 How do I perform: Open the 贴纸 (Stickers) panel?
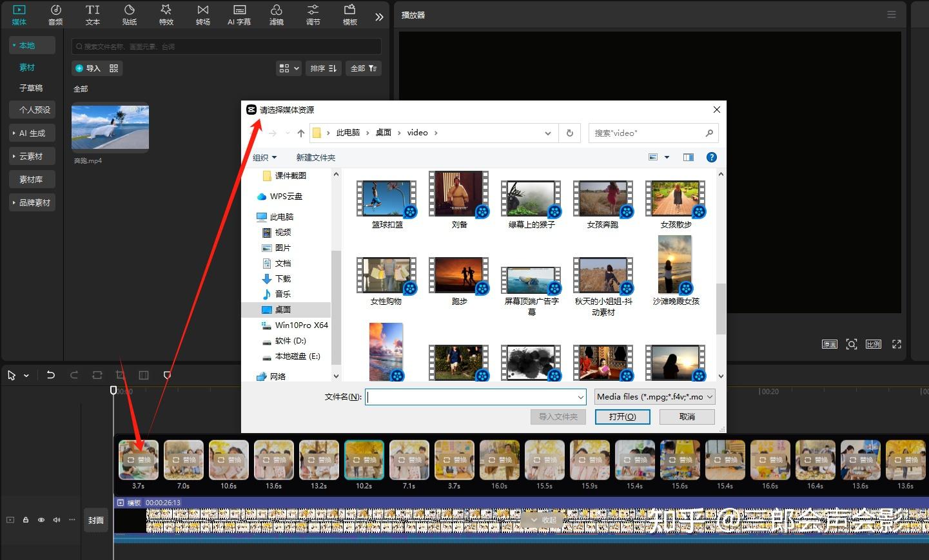point(129,14)
